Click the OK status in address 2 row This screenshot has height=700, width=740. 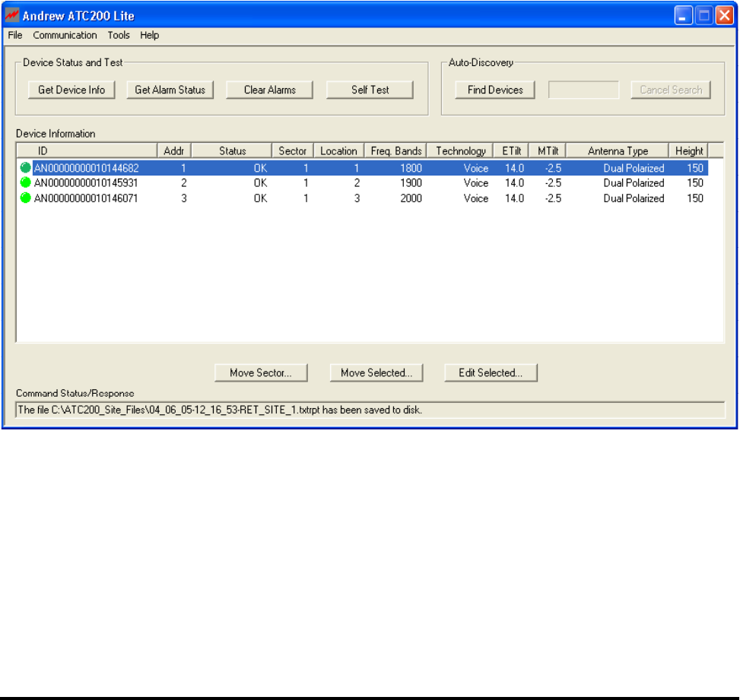[x=261, y=183]
